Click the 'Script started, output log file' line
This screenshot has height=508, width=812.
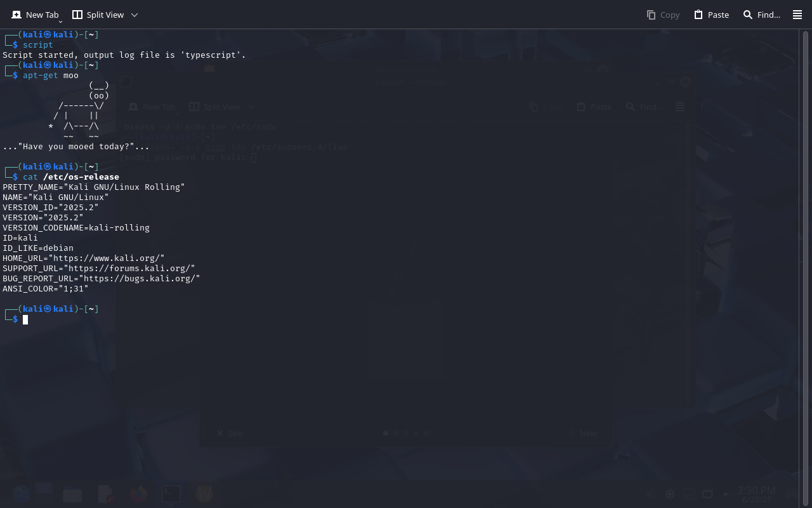click(x=124, y=55)
